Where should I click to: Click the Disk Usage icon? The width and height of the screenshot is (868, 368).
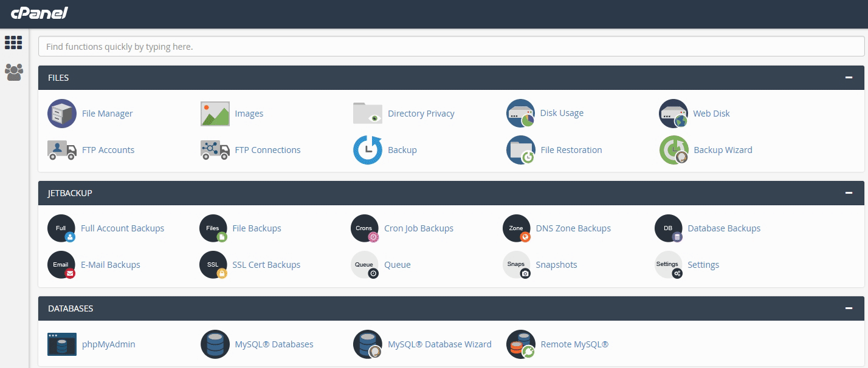pyautogui.click(x=520, y=114)
